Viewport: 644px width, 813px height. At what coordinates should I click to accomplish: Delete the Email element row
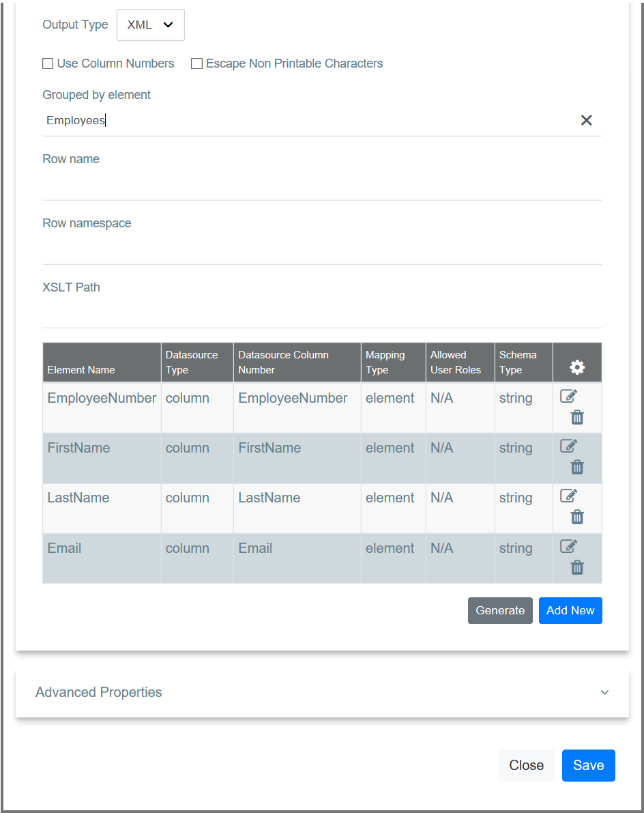(x=577, y=567)
